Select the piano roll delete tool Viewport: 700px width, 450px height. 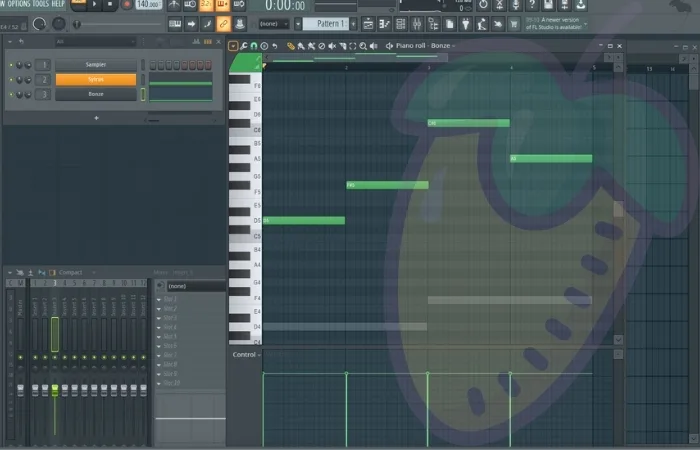pyautogui.click(x=321, y=46)
